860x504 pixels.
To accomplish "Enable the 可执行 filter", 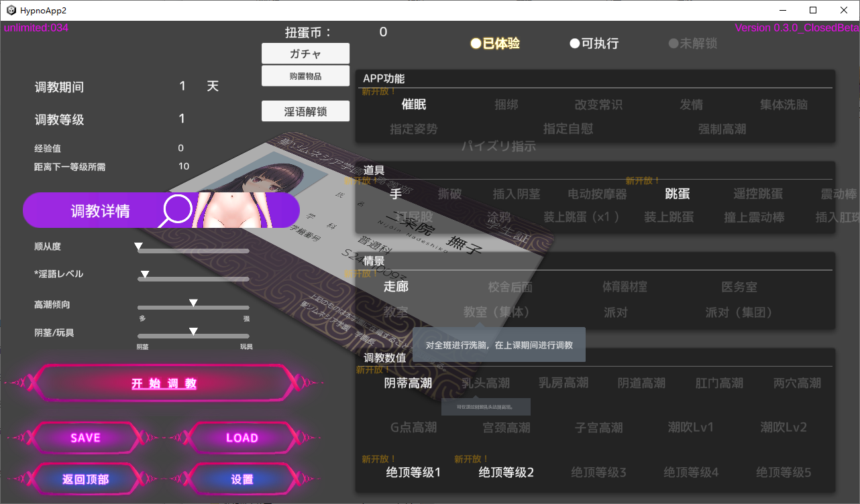I will tap(594, 43).
